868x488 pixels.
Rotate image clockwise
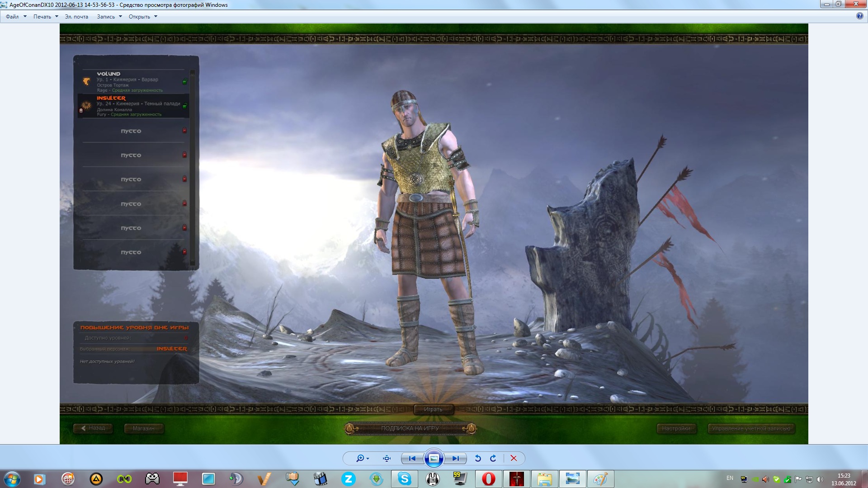[x=493, y=458]
